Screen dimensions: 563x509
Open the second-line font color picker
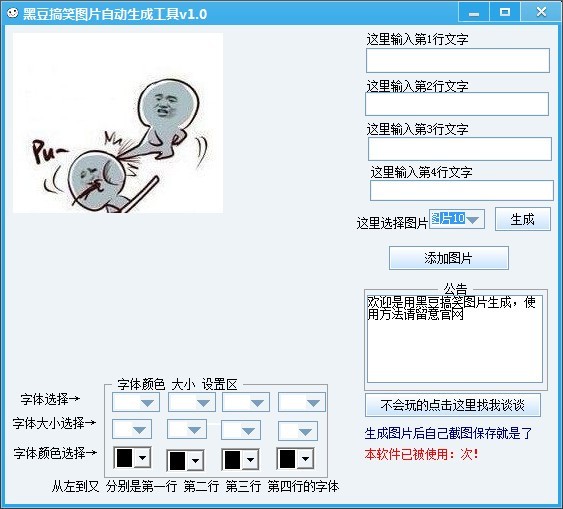tap(185, 461)
